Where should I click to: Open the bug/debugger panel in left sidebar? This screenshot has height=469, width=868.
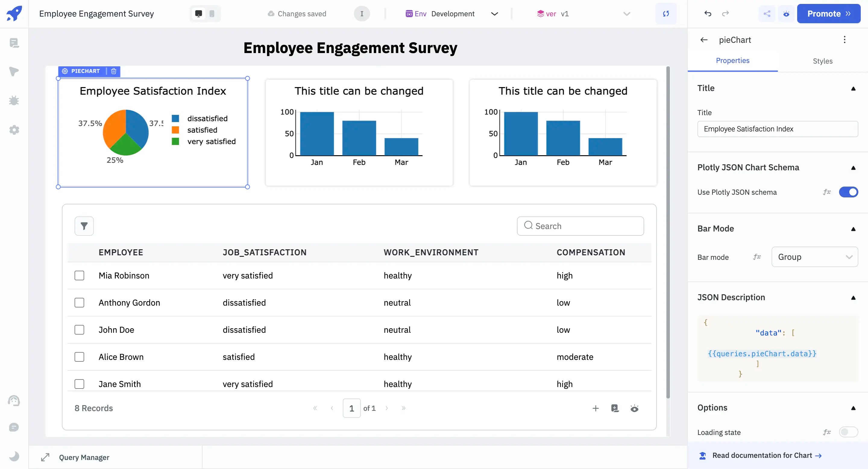click(14, 100)
